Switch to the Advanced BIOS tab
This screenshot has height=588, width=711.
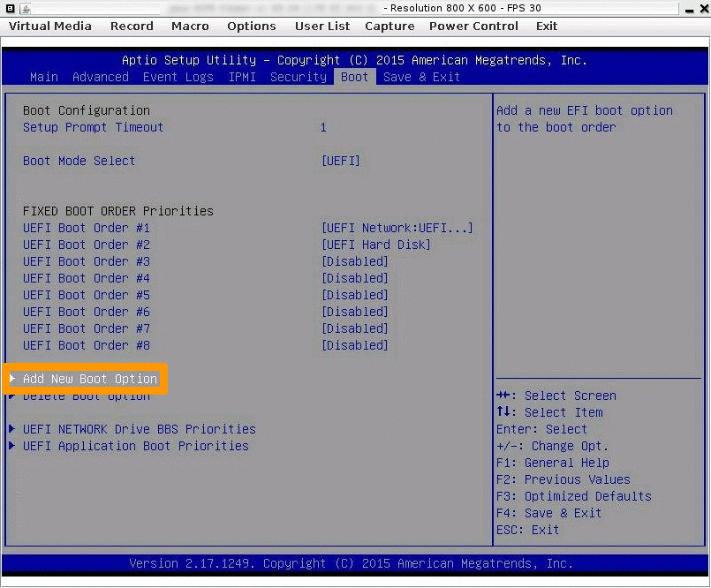(100, 77)
